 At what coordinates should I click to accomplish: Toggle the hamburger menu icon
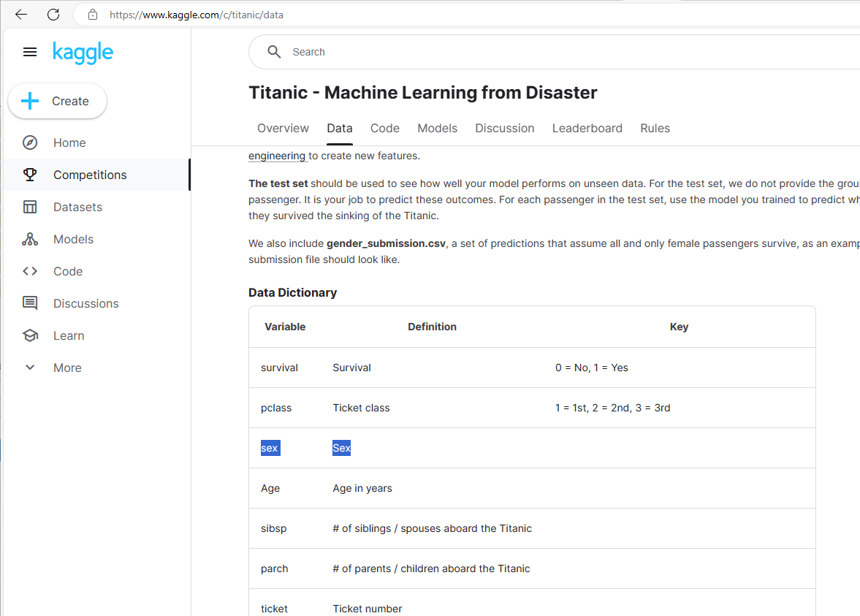[x=30, y=52]
